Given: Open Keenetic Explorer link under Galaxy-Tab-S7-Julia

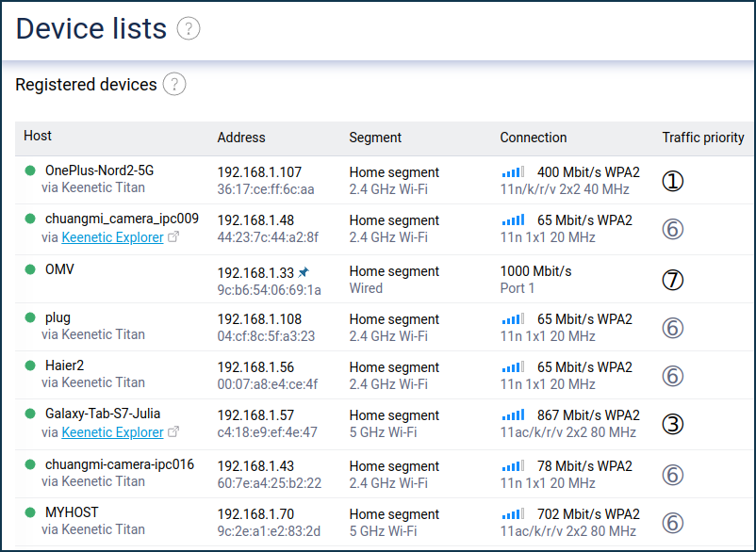Looking at the screenshot, I should (112, 432).
